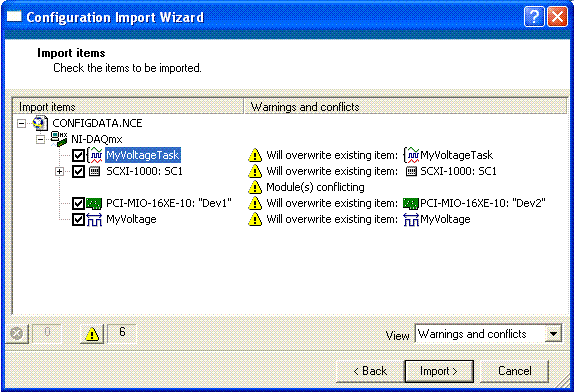Select PCI-MIO-16XE-10: "Dev1" tree item
Viewport: 575px width, 392px height.
point(169,203)
